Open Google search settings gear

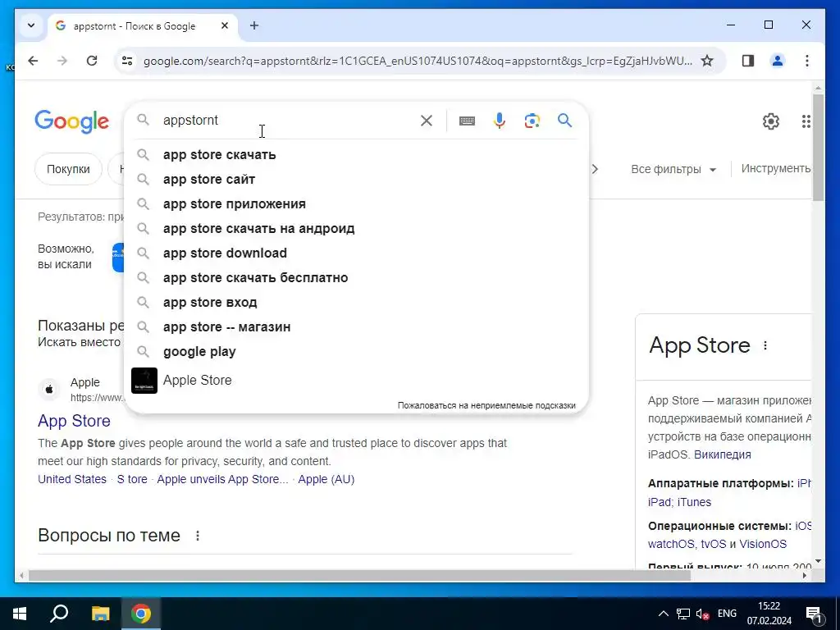click(x=771, y=121)
